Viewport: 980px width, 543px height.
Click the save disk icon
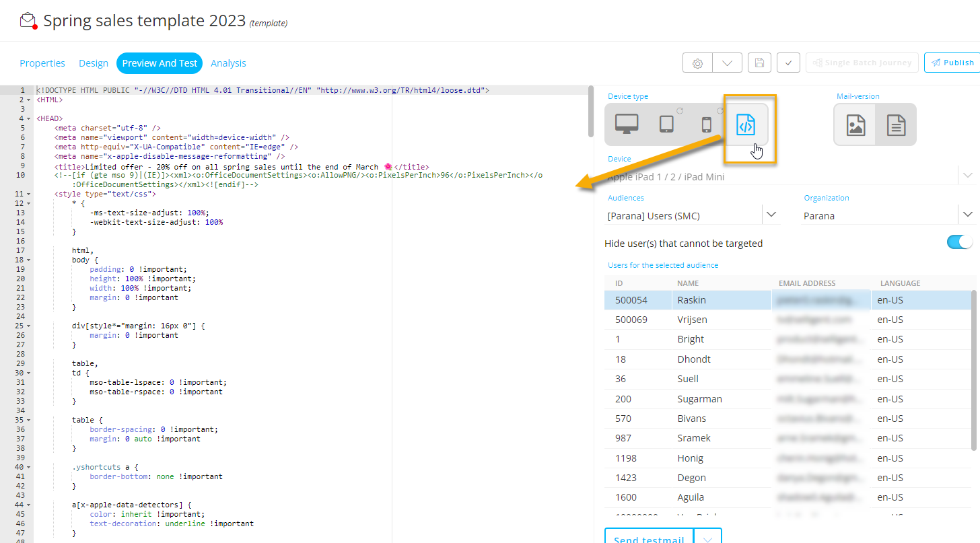click(x=759, y=63)
